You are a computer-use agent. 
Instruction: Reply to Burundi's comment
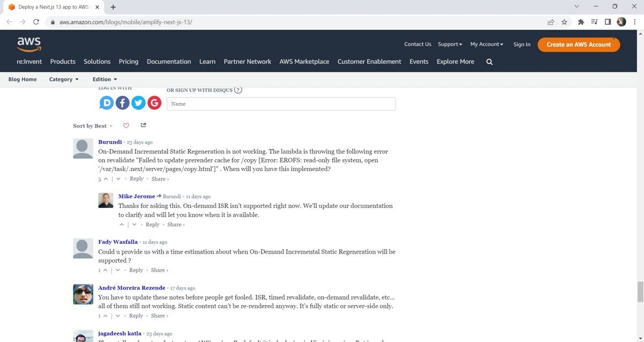coord(136,179)
